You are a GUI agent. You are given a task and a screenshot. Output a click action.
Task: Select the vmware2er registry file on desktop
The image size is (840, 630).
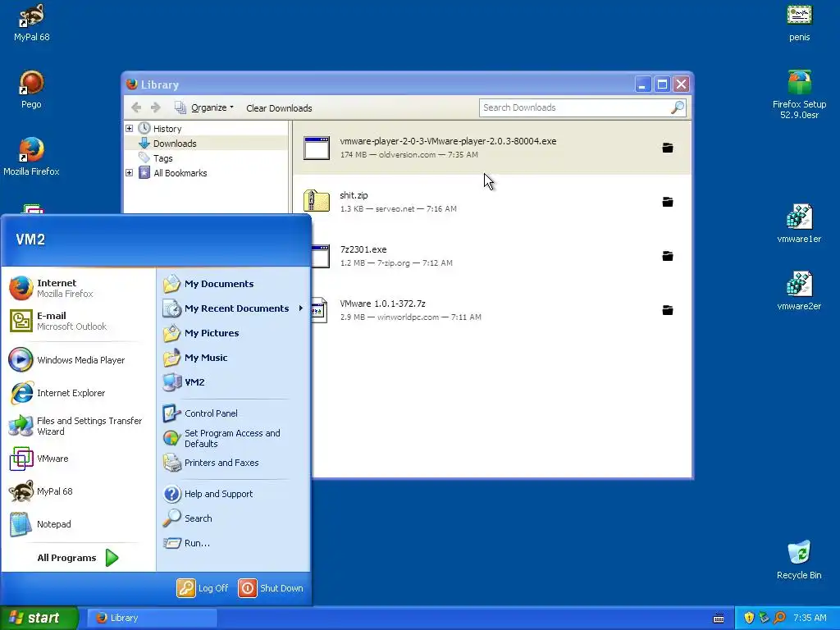[x=799, y=291]
